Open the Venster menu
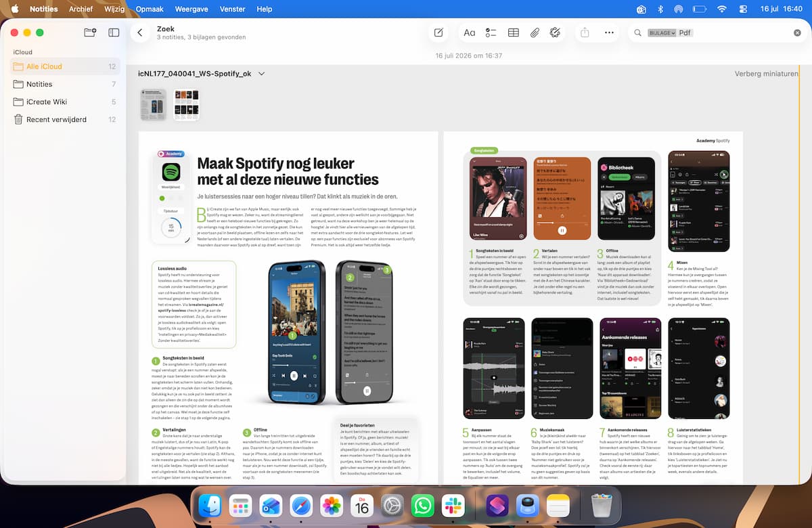The width and height of the screenshot is (812, 528). point(233,9)
